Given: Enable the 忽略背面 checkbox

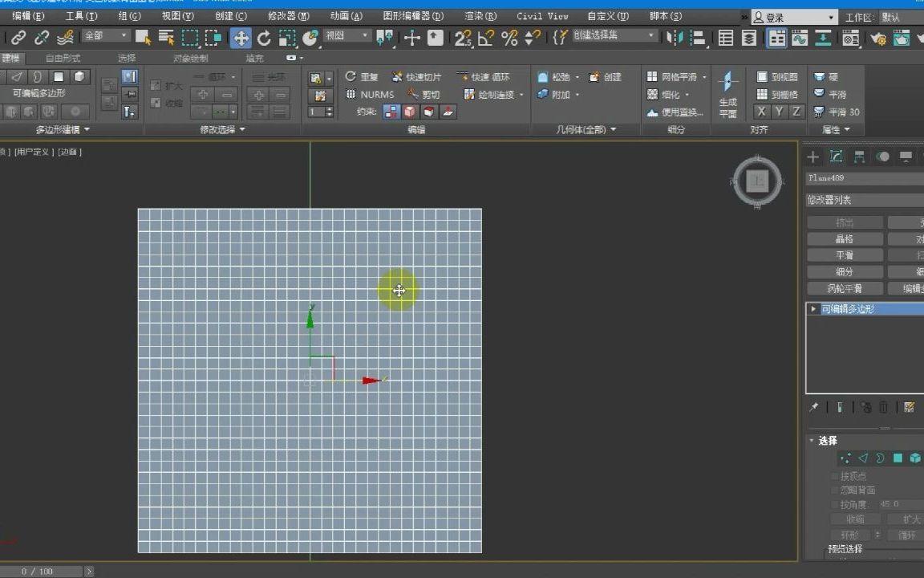Looking at the screenshot, I should (x=833, y=489).
